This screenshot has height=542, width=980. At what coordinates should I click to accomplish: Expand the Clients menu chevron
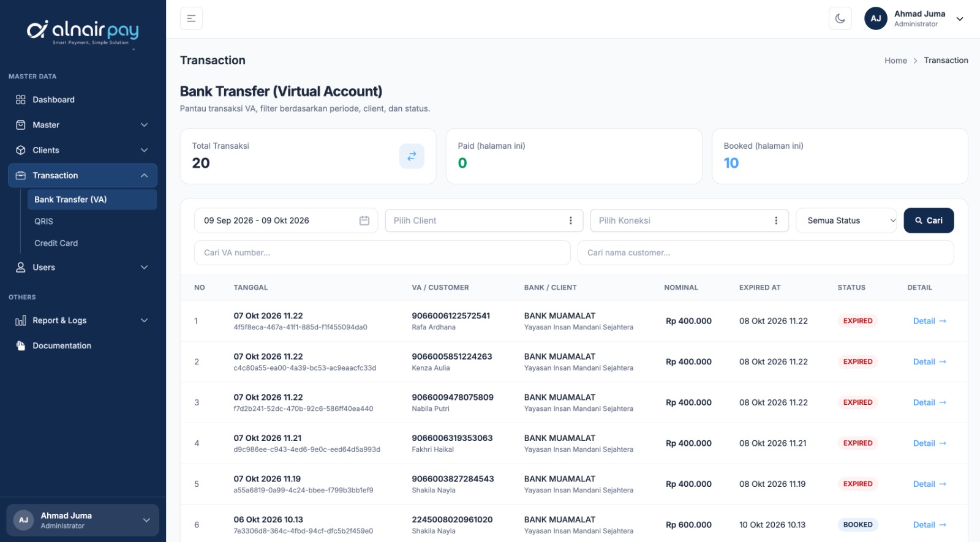[145, 150]
